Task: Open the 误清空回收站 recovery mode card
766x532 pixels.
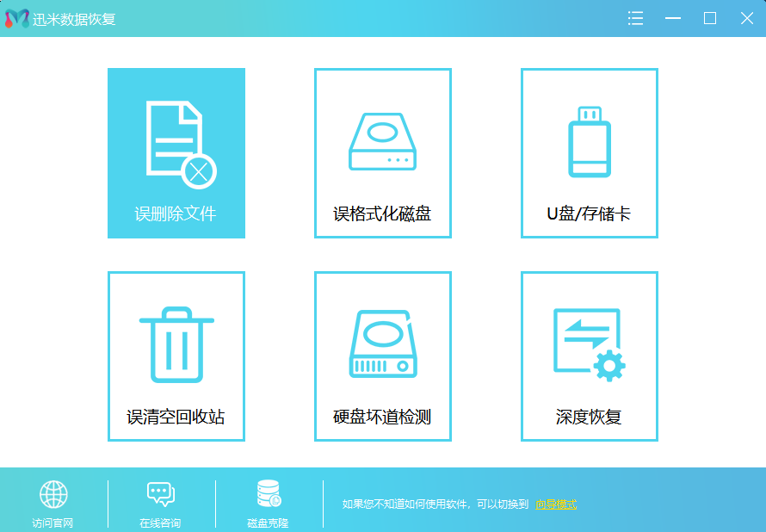Action: (x=176, y=356)
